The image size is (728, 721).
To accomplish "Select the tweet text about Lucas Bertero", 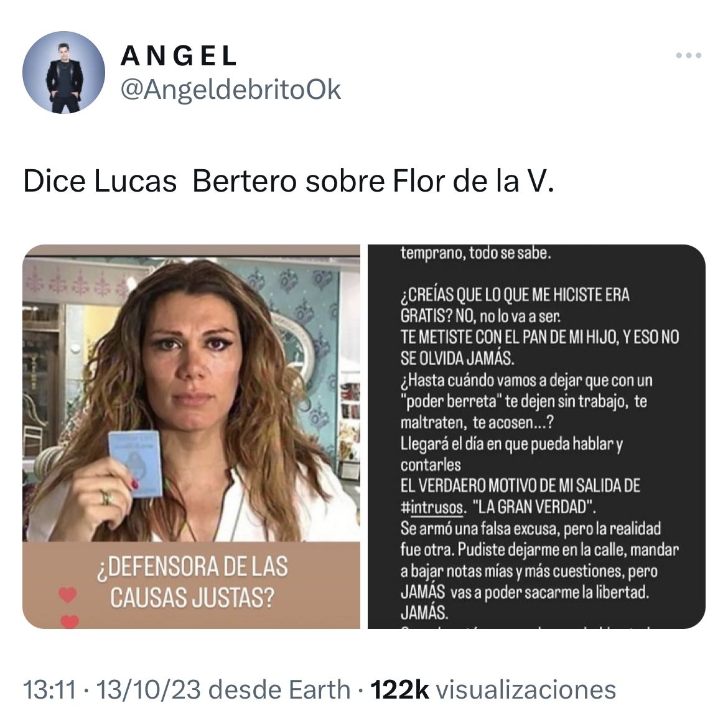I will click(x=289, y=180).
